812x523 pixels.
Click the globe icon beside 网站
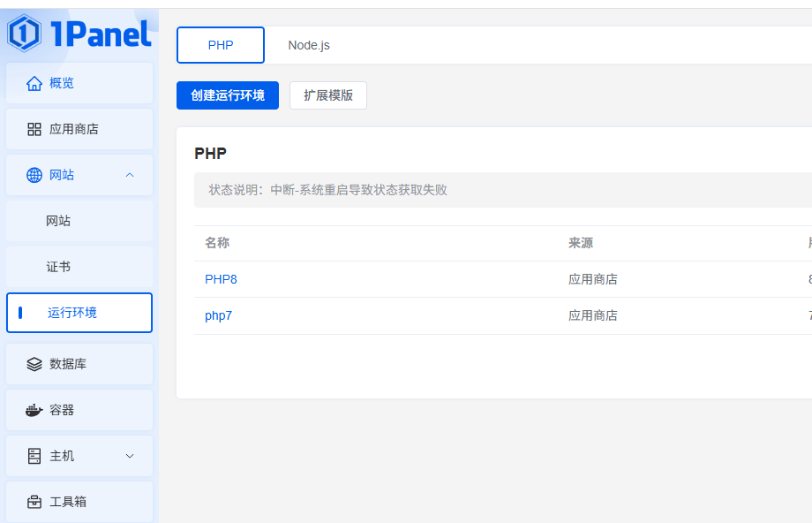(34, 175)
